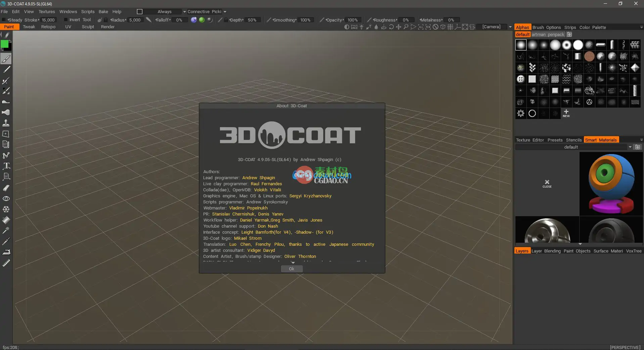
Task: Expand the About dialog scroll-down arrow
Action: coord(293,263)
